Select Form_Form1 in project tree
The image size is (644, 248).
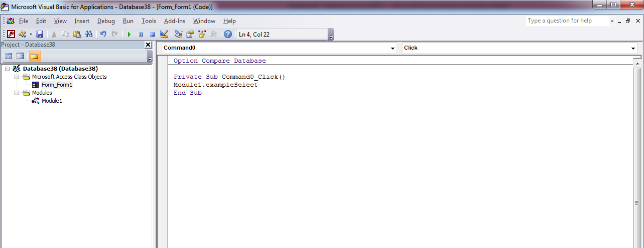point(57,85)
